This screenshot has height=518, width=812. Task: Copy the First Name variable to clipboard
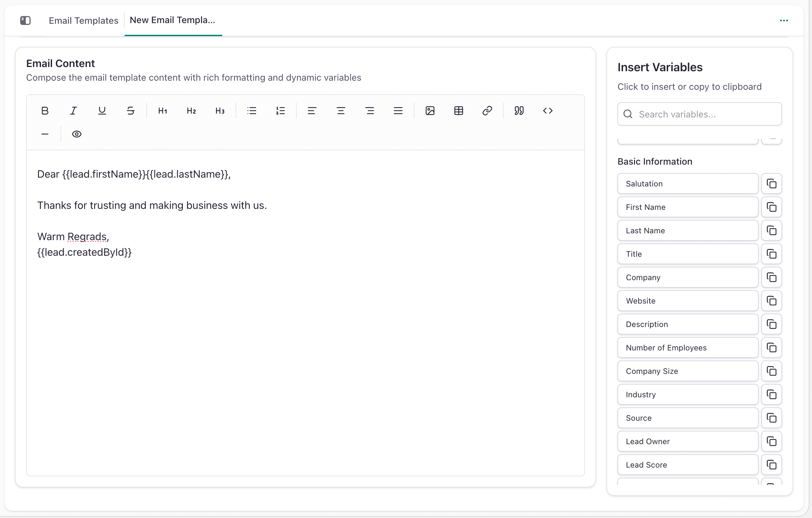tap(772, 207)
